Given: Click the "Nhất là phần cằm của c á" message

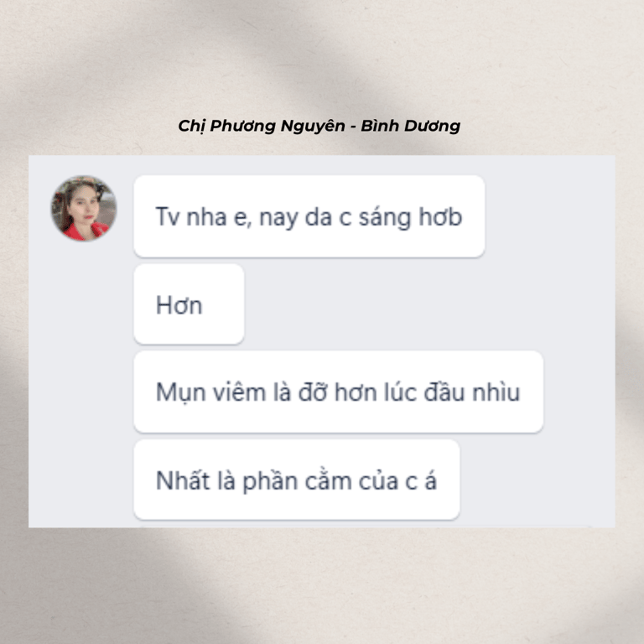Looking at the screenshot, I should [x=297, y=480].
